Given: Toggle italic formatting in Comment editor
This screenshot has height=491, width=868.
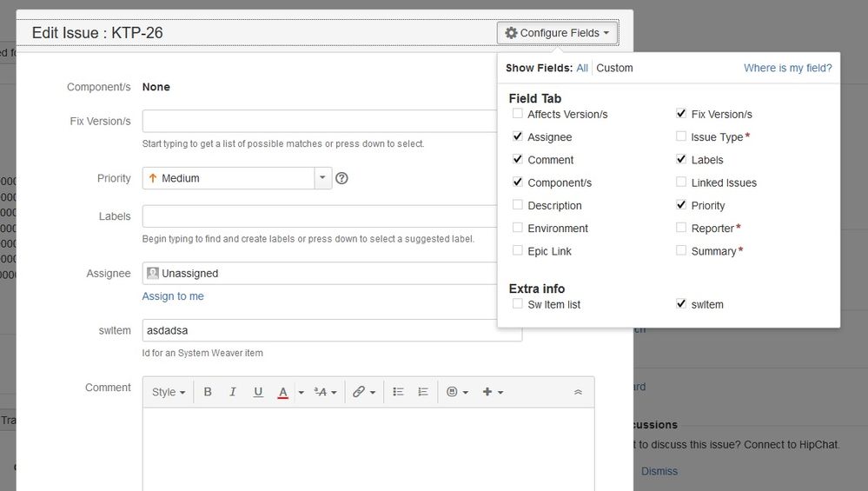Looking at the screenshot, I should pyautogui.click(x=233, y=392).
